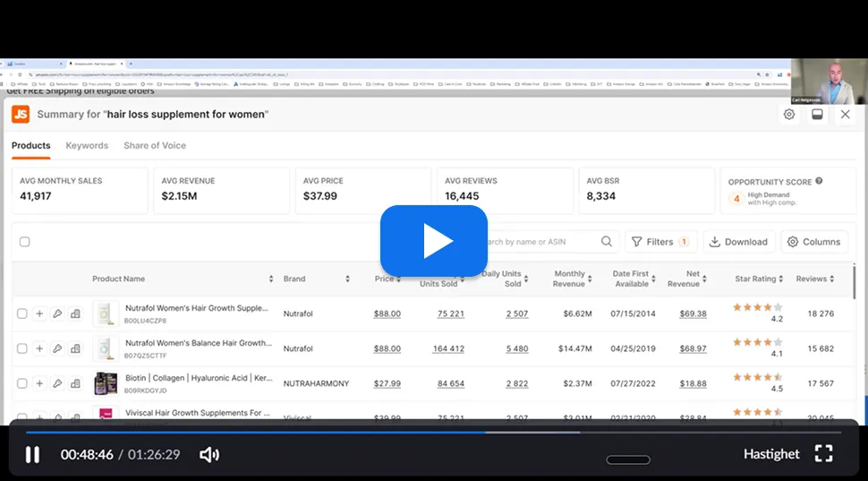Click the Opportunity Score help question mark
868x481 pixels.
[x=819, y=181]
